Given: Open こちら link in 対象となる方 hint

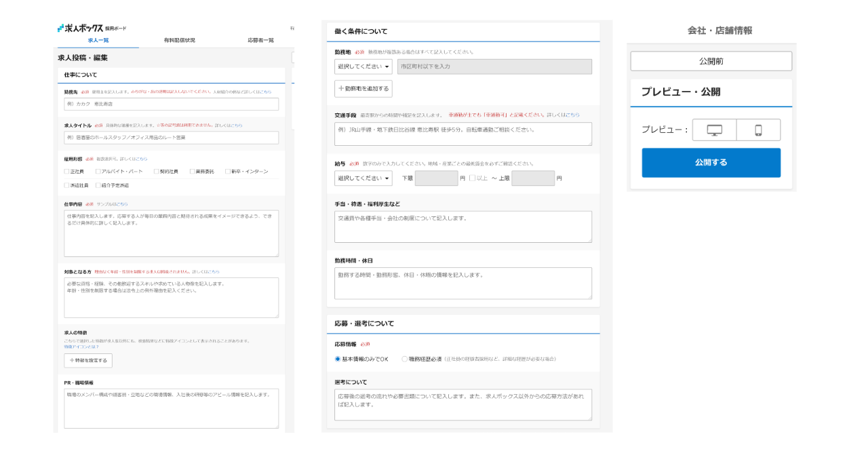Looking at the screenshot, I should [x=214, y=271].
